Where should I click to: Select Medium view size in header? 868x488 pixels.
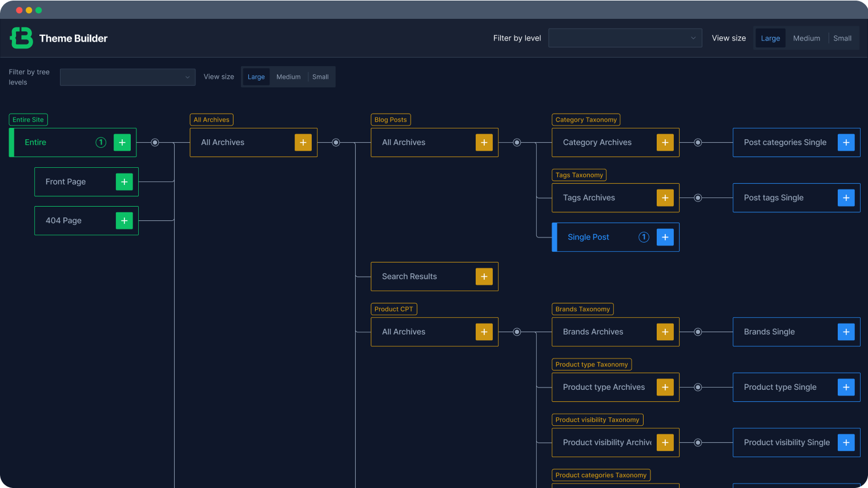(x=806, y=38)
